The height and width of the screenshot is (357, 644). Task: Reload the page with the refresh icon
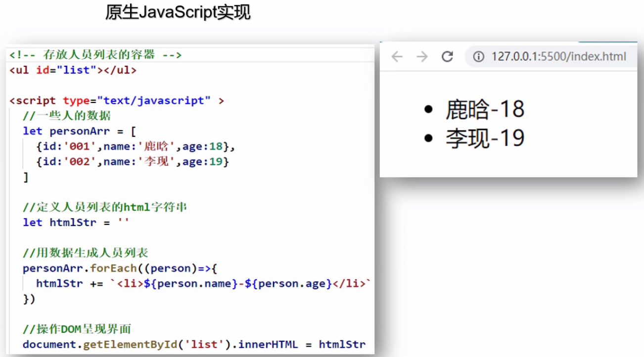[447, 57]
